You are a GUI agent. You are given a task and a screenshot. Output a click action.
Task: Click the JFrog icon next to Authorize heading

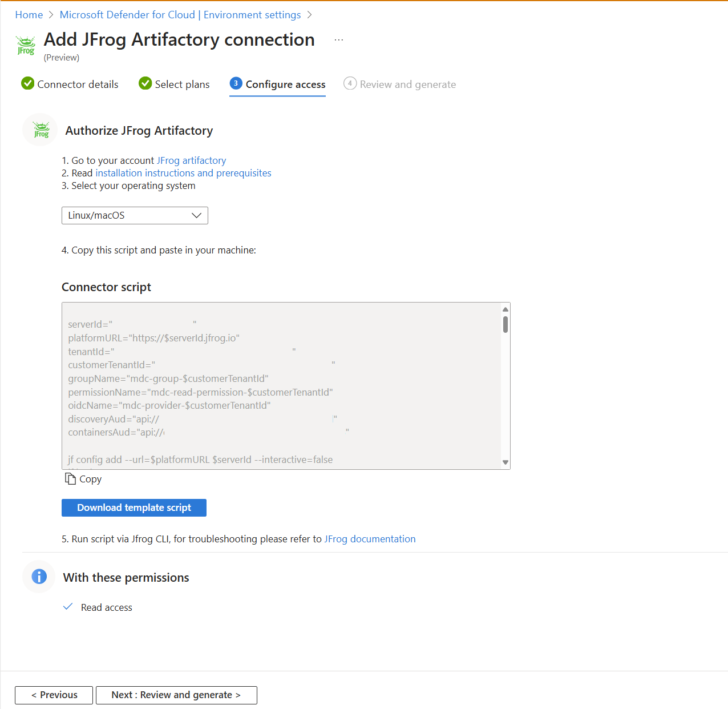point(41,130)
